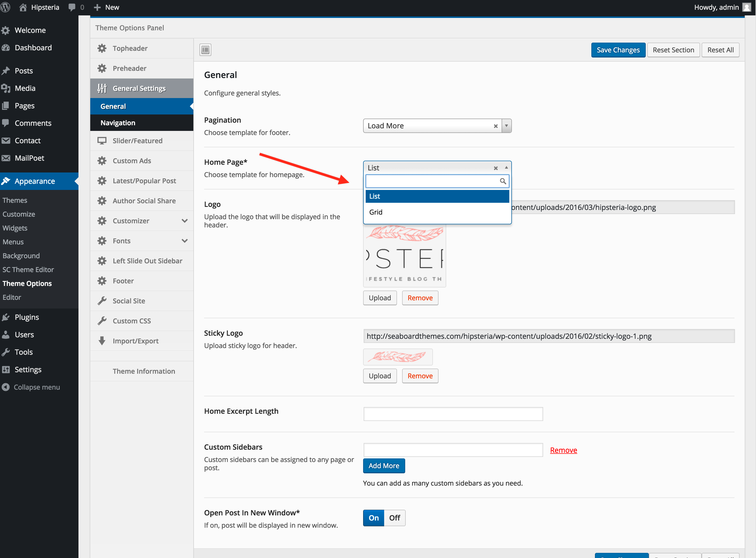Upload a new Logo image
This screenshot has width=756, height=558.
380,297
